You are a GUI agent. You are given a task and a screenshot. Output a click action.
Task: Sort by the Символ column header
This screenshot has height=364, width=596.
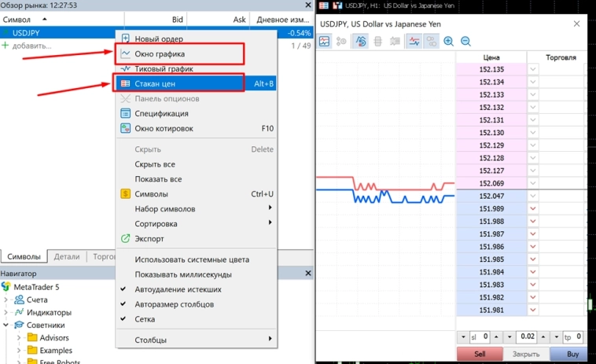pos(62,20)
